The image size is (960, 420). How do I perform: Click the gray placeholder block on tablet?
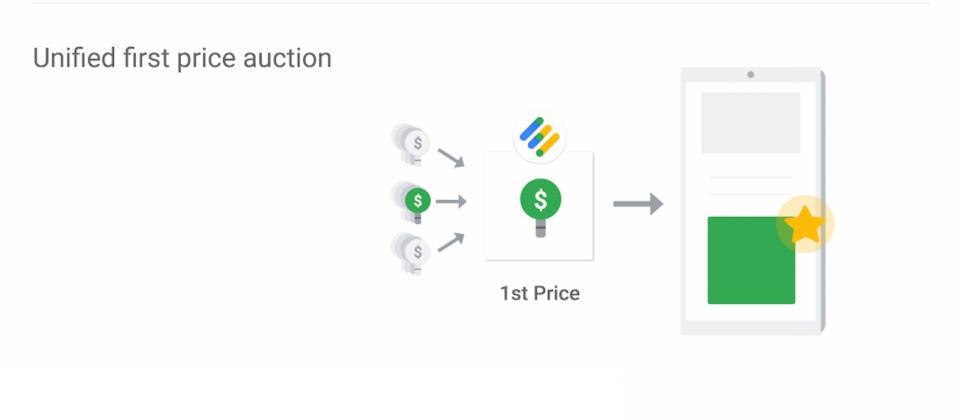(751, 122)
